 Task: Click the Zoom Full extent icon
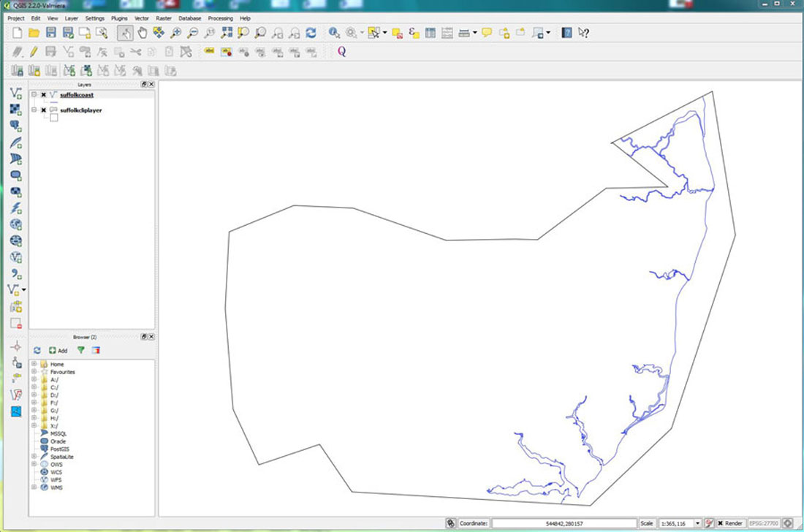click(x=227, y=33)
